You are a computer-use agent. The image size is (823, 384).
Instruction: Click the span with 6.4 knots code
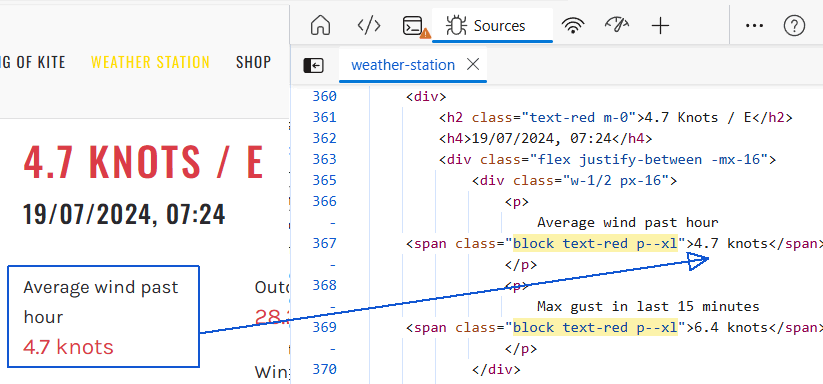click(614, 327)
